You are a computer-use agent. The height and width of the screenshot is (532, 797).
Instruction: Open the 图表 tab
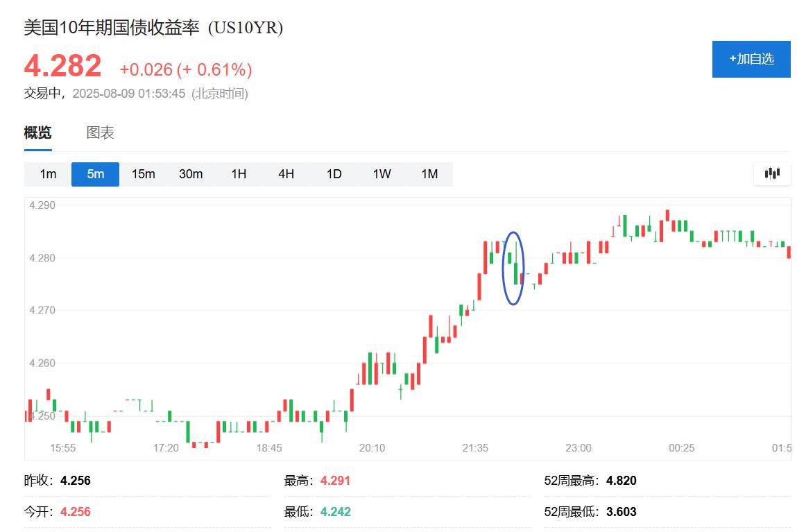(x=100, y=132)
